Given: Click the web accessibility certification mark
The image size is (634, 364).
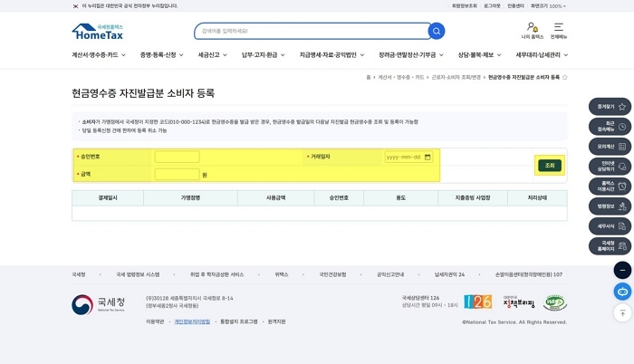Looking at the screenshot, I should point(554,302).
